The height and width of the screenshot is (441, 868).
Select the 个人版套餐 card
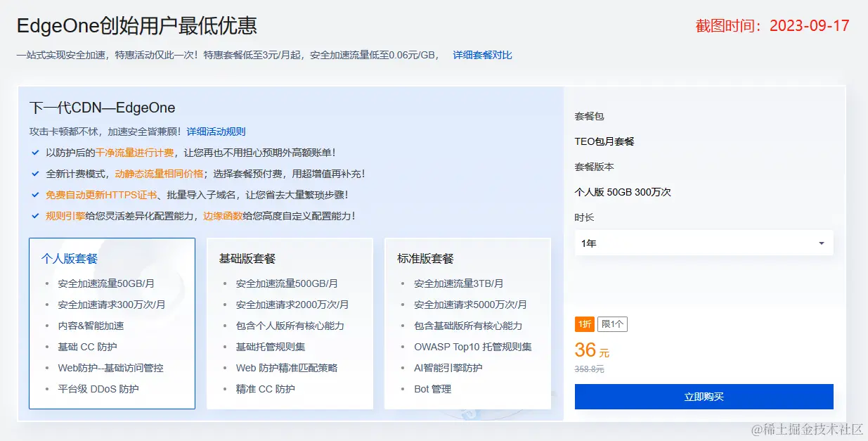112,324
